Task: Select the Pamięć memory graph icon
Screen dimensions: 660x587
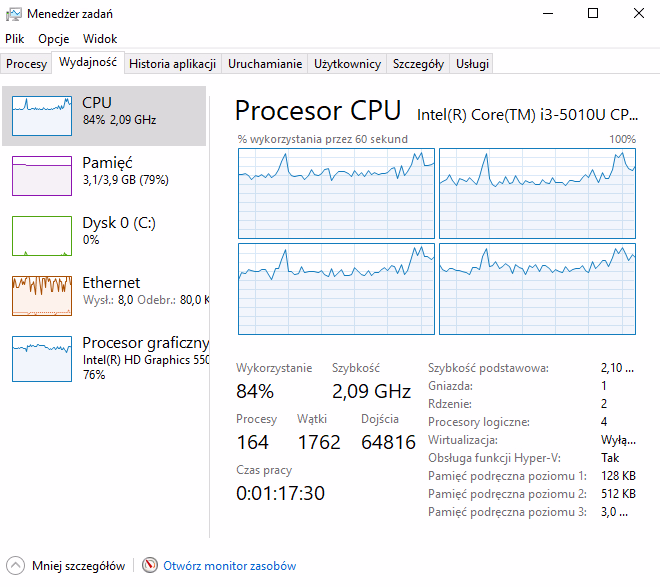Action: click(x=41, y=175)
